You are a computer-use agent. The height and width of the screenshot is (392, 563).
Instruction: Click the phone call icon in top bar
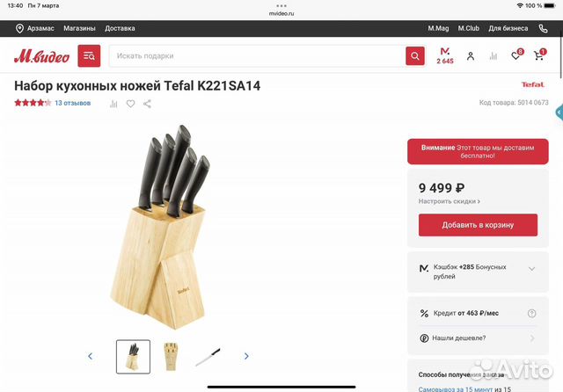click(x=543, y=28)
